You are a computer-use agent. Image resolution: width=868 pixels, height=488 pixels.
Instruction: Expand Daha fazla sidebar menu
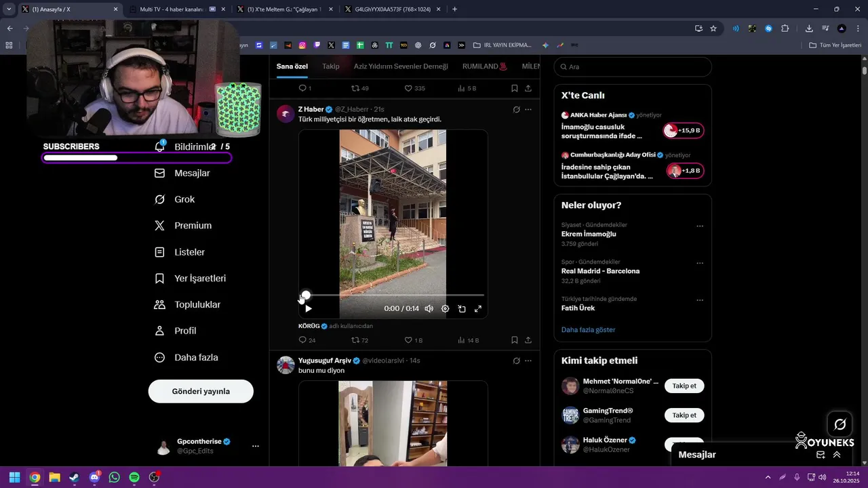(187, 357)
